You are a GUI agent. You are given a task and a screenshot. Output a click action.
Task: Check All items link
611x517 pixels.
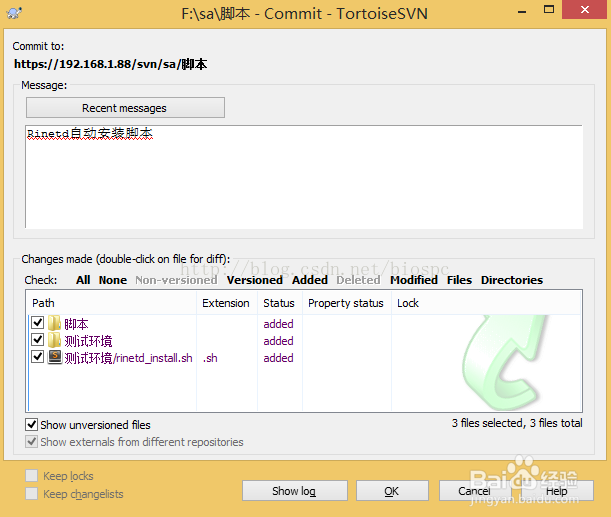coord(83,280)
